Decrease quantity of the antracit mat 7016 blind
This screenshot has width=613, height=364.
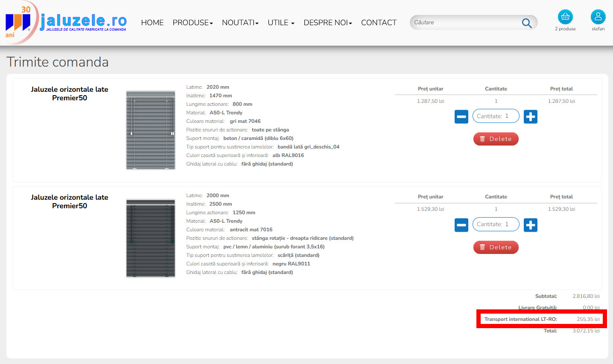(461, 225)
